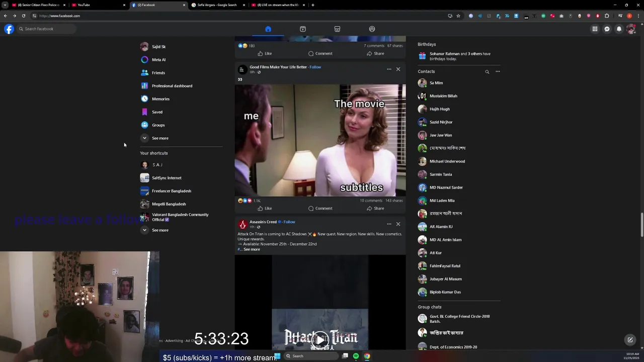Image resolution: width=644 pixels, height=362 pixels.
Task: Open contacts options three-dot menu
Action: pos(498,71)
